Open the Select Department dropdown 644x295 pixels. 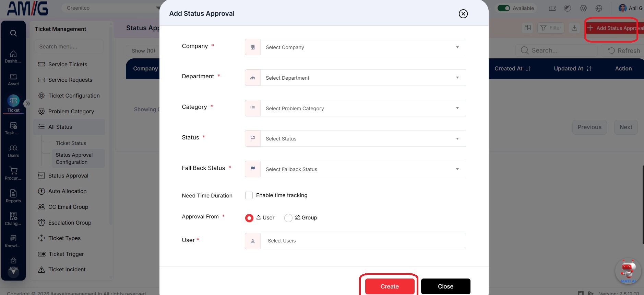coord(355,78)
